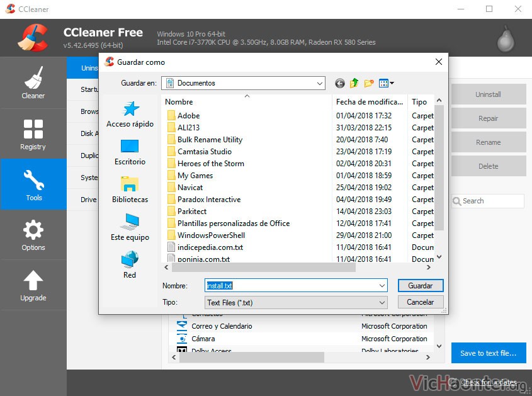The image size is (532, 396).
Task: Select Correo y Calendario program row
Action: pyautogui.click(x=302, y=326)
